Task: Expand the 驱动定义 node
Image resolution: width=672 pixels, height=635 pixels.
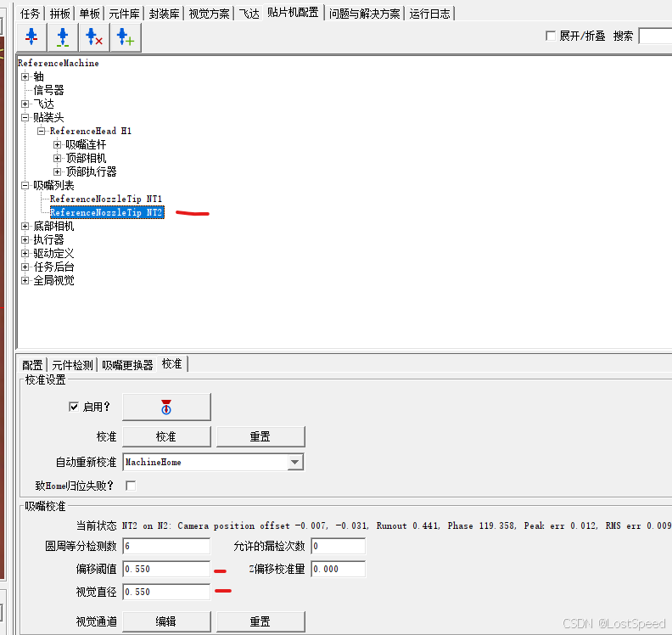Action: pyautogui.click(x=25, y=253)
